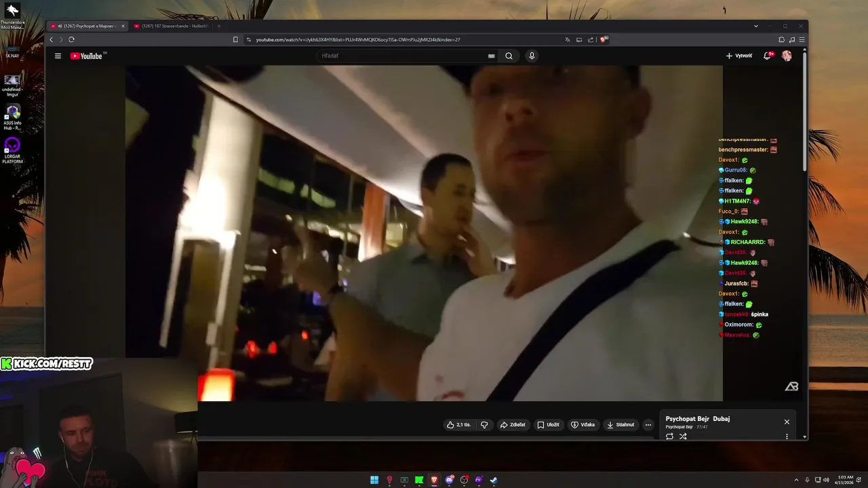The width and height of the screenshot is (868, 488).
Task: Click the Vďaka thanks button
Action: point(583,425)
